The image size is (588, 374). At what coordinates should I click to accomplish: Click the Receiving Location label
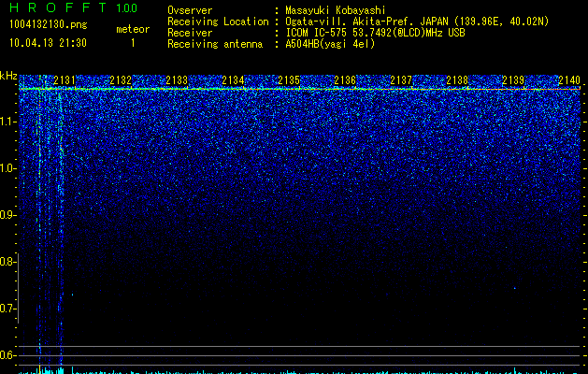click(218, 22)
